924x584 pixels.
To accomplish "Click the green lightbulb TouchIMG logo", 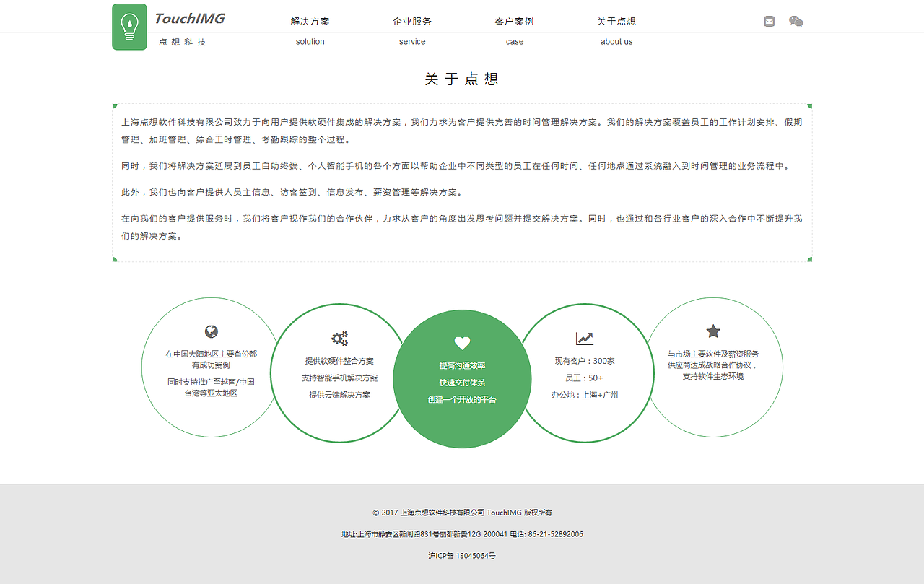I will click(129, 27).
